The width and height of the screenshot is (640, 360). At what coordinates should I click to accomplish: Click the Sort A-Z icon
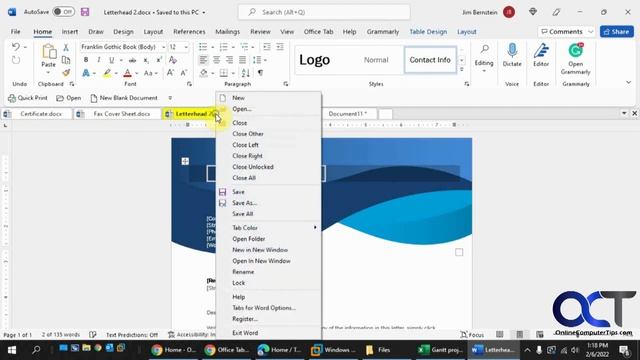(245, 73)
